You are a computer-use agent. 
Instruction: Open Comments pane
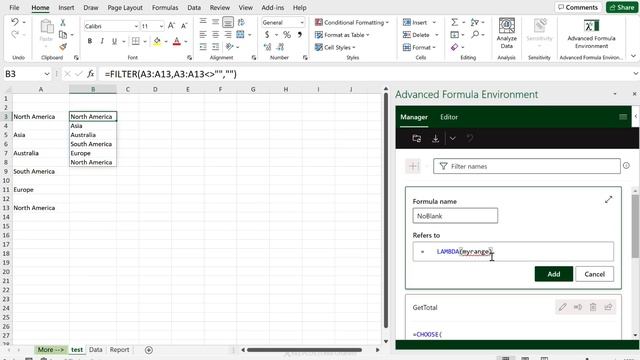[x=578, y=7]
